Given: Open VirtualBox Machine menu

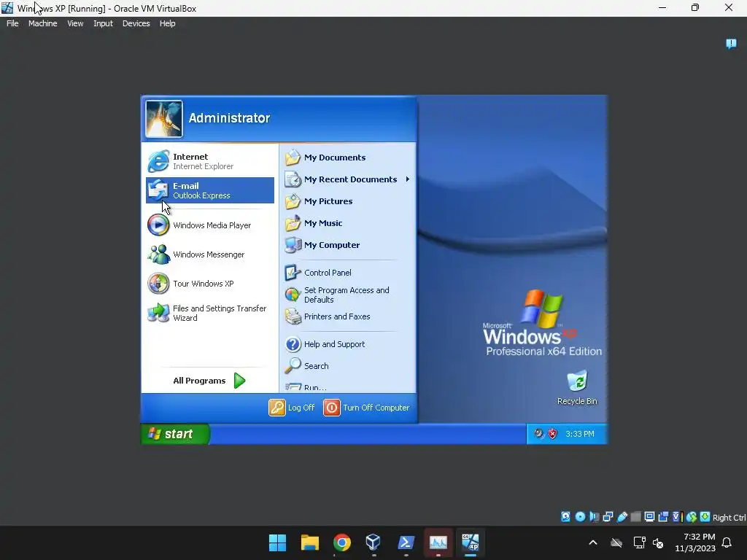Looking at the screenshot, I should [x=43, y=23].
